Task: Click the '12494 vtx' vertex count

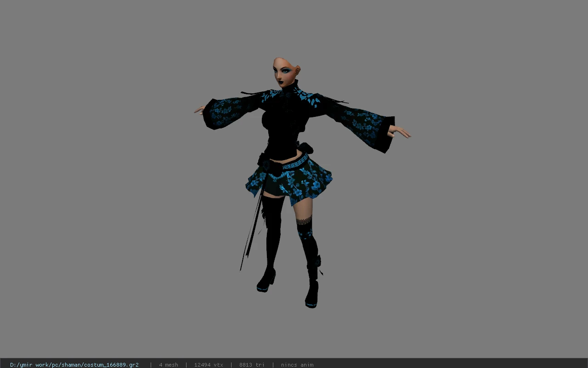Action: point(209,365)
